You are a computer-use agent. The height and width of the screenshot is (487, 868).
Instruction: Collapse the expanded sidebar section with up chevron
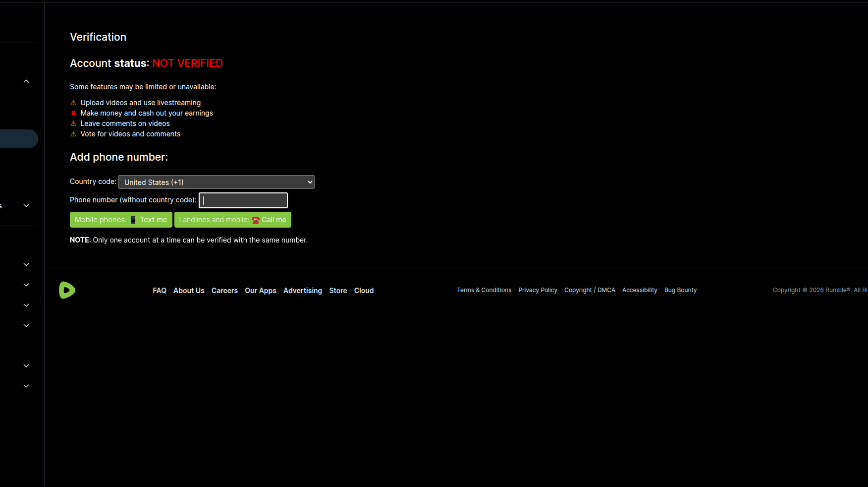(x=26, y=81)
